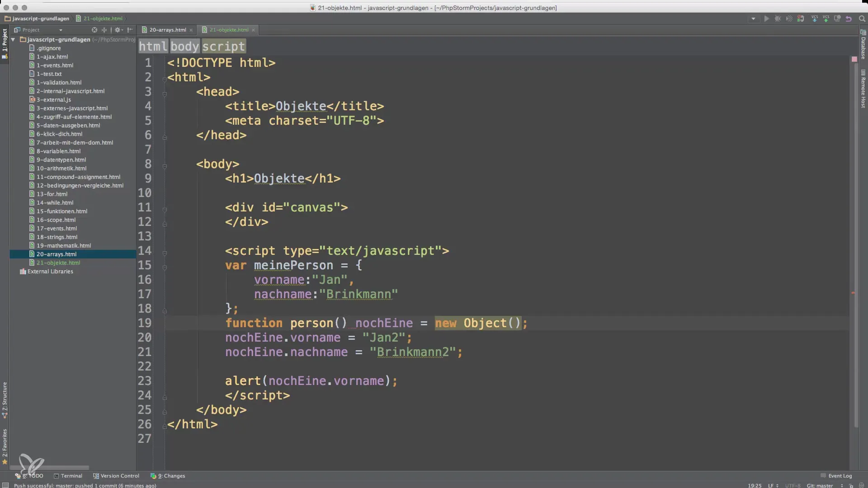Viewport: 868px width, 488px height.
Task: Open the Z: Structure tool window
Action: (x=5, y=400)
